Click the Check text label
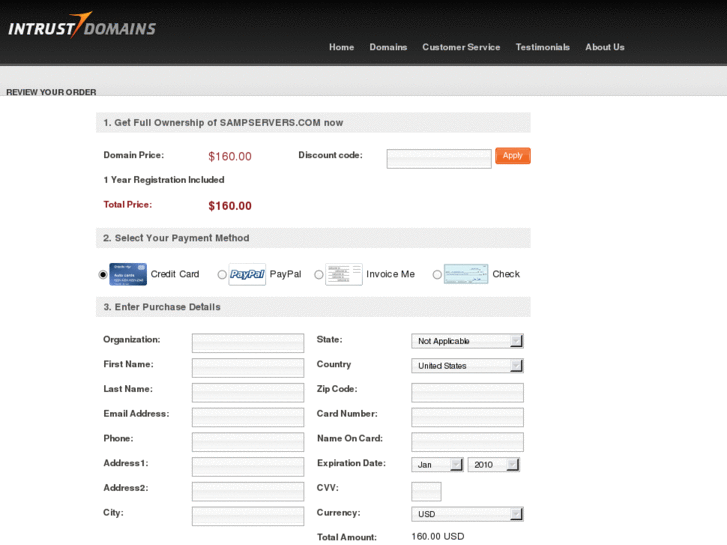 click(506, 274)
